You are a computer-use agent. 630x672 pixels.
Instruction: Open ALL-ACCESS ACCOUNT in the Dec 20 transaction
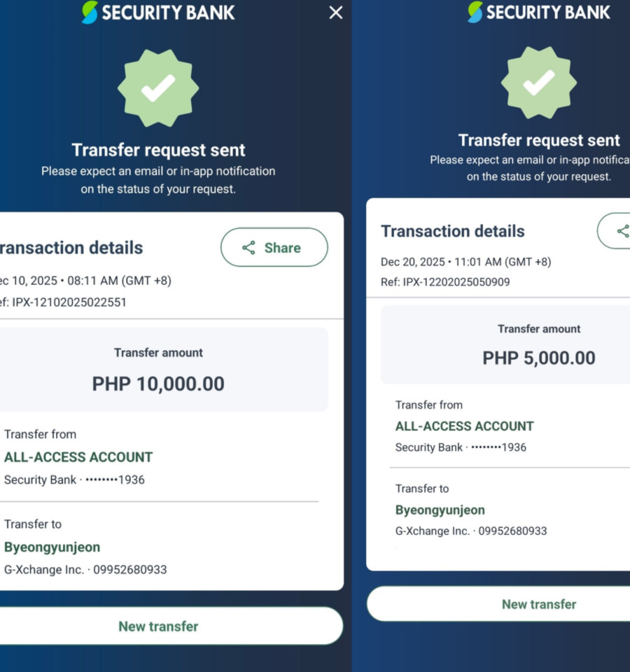(464, 426)
